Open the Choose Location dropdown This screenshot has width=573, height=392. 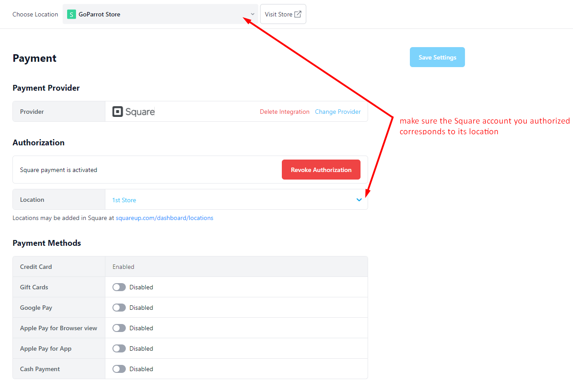click(x=160, y=14)
